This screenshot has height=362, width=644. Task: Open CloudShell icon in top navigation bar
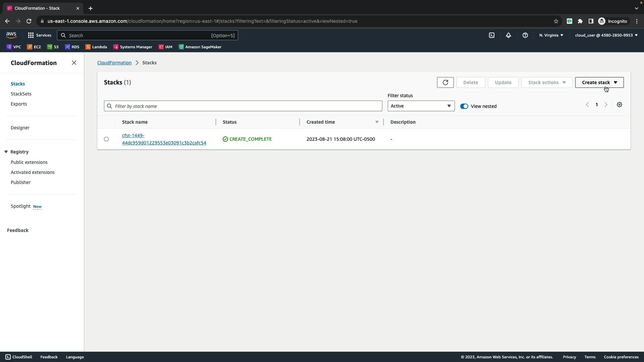491,35
